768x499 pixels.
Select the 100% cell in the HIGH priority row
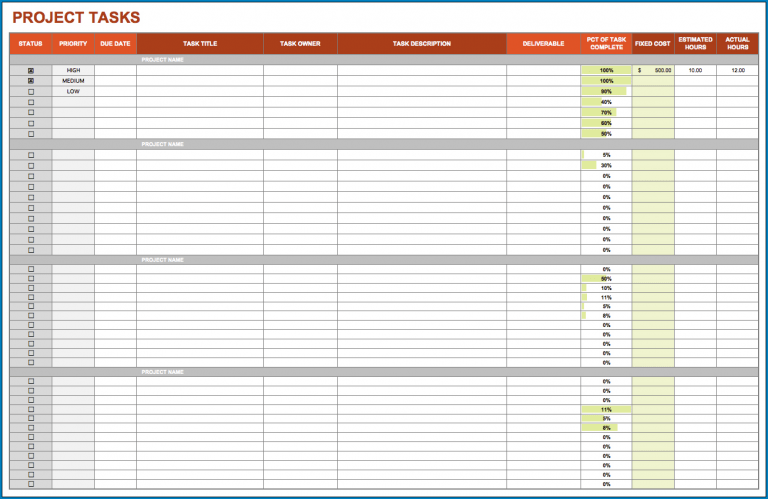[606, 71]
